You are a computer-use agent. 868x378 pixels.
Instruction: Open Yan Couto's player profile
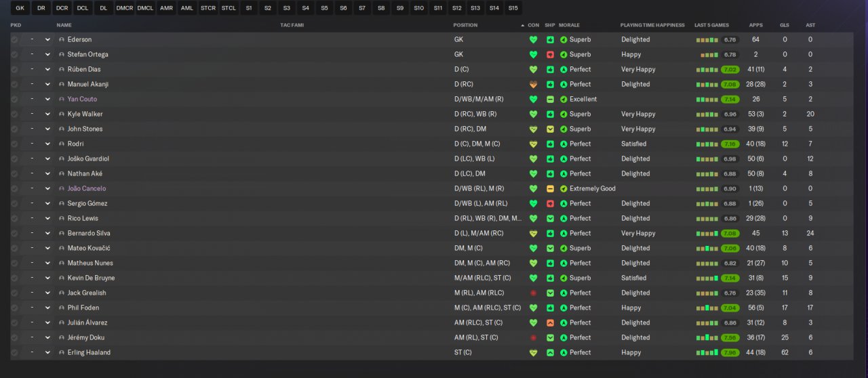[x=82, y=99]
